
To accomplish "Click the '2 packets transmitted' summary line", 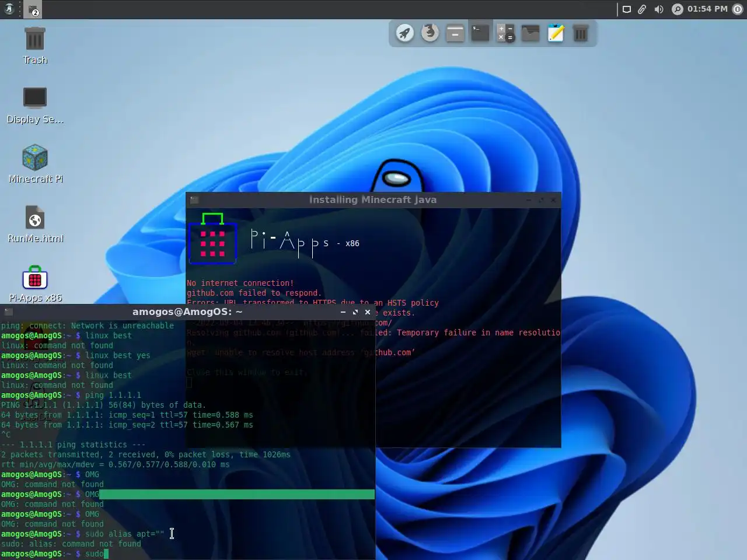I will click(x=145, y=454).
